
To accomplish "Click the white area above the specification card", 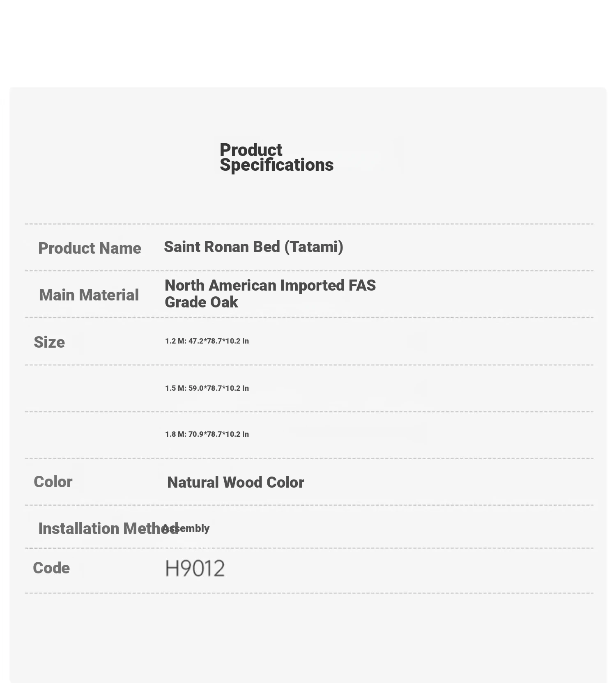I will point(308,41).
